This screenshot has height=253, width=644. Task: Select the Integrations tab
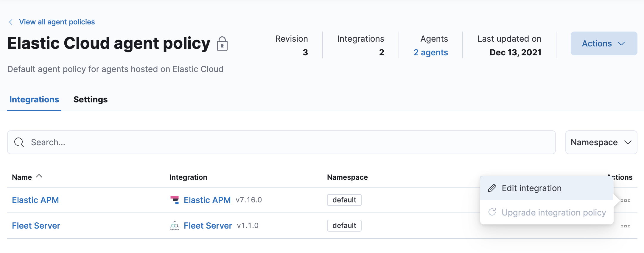(x=34, y=99)
